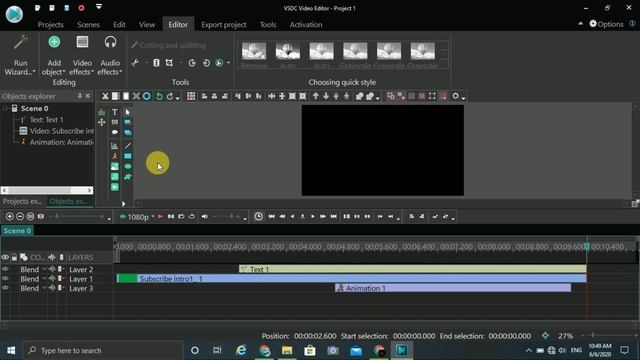
Task: Toggle the grid icon in the toolbar
Action: [x=191, y=96]
